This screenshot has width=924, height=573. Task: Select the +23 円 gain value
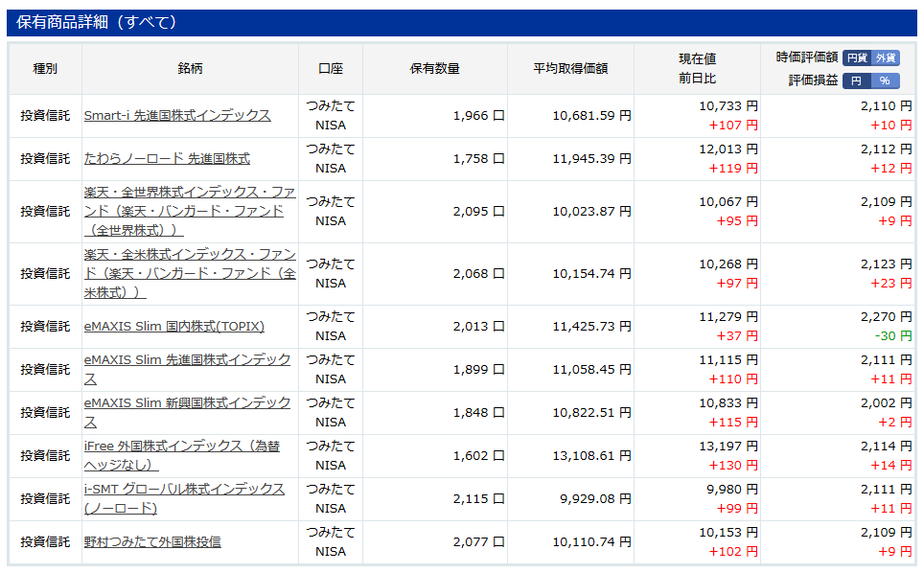(891, 284)
